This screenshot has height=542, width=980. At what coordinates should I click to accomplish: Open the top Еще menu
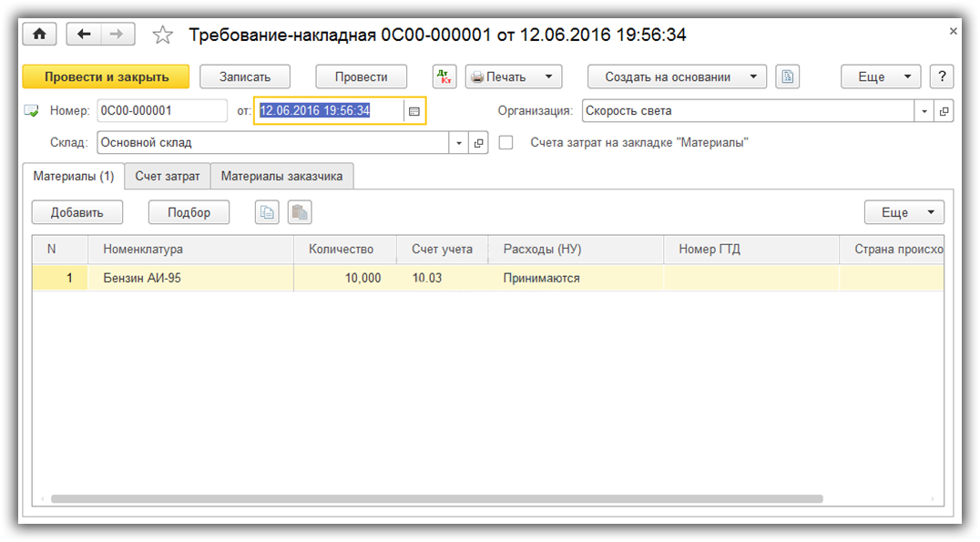coord(881,77)
